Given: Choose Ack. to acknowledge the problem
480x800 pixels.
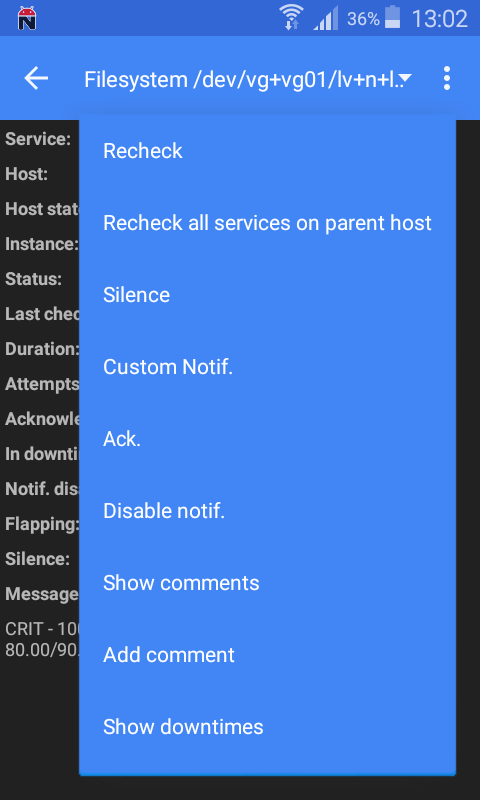Looking at the screenshot, I should pyautogui.click(x=267, y=439).
